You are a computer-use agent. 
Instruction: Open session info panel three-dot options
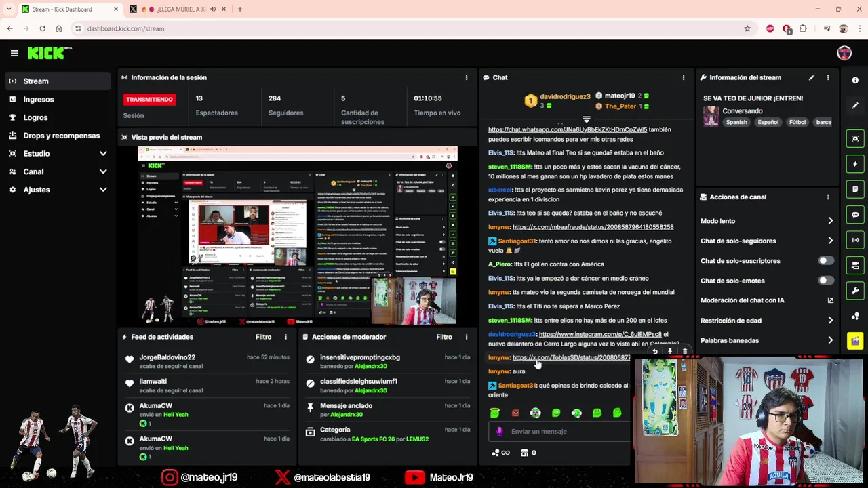pyautogui.click(x=467, y=77)
